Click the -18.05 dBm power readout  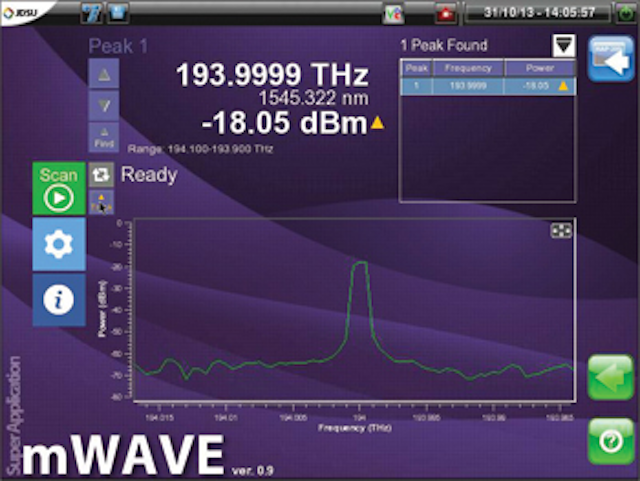pos(284,123)
